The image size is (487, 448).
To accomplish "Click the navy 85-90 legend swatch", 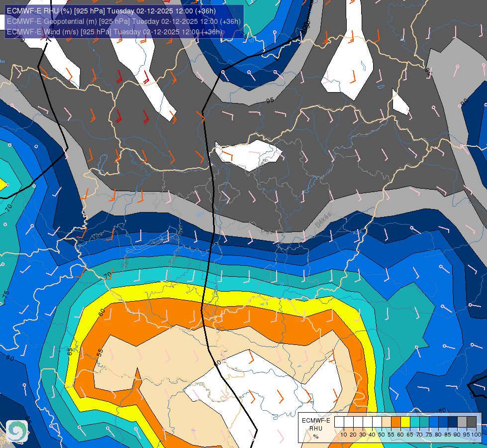I will 453,422.
